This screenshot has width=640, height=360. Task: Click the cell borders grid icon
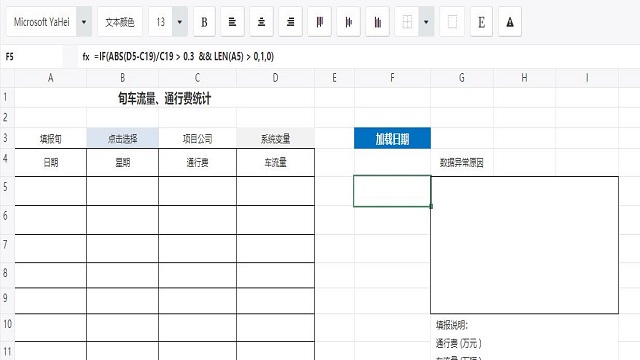[x=407, y=22]
